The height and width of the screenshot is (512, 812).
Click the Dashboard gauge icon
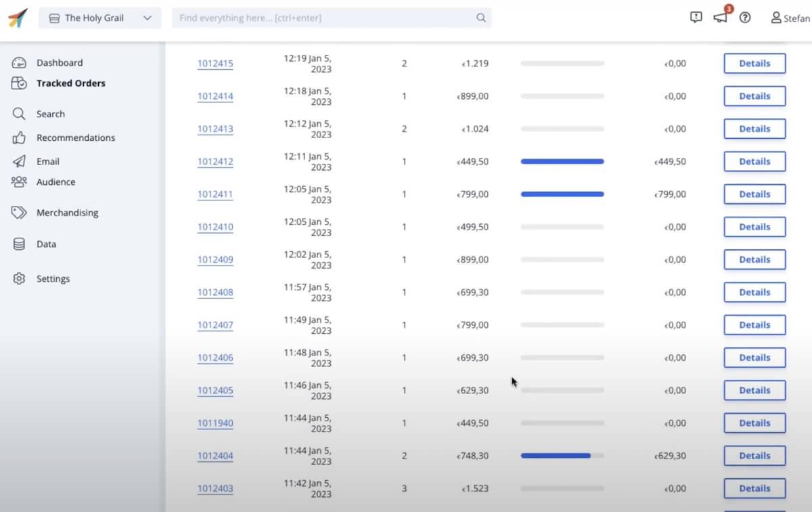point(19,63)
